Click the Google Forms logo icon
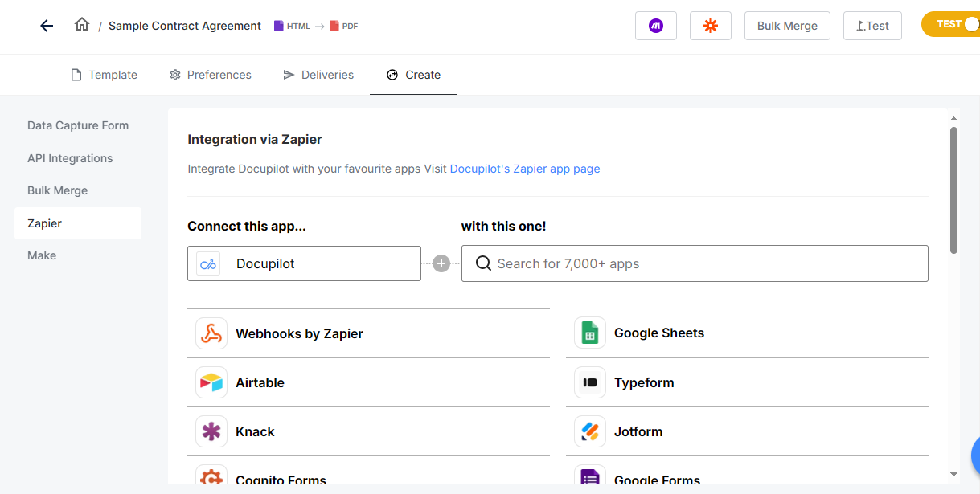980x494 pixels. tap(590, 477)
